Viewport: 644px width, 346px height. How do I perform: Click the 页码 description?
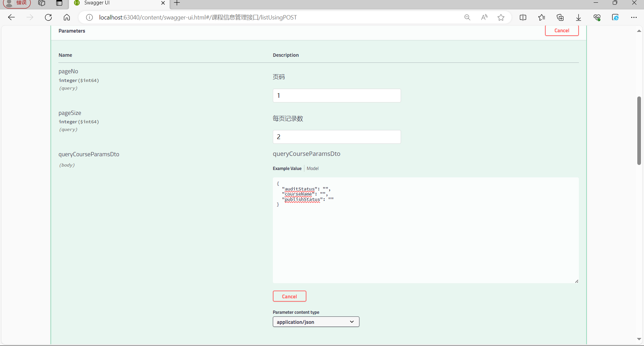pos(279,77)
